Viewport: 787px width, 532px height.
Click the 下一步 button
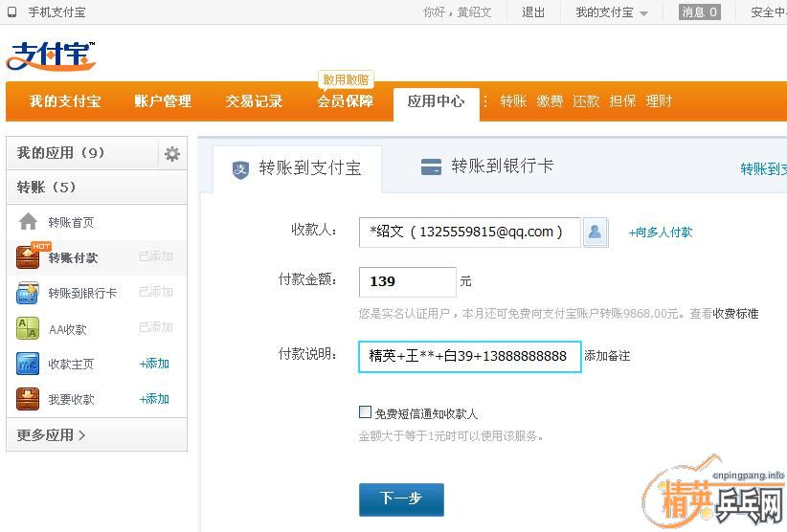pos(401,499)
